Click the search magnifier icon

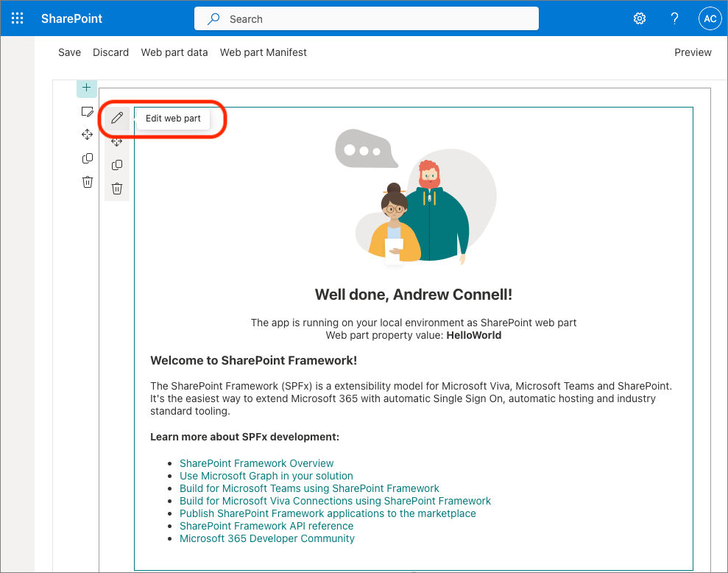click(213, 19)
